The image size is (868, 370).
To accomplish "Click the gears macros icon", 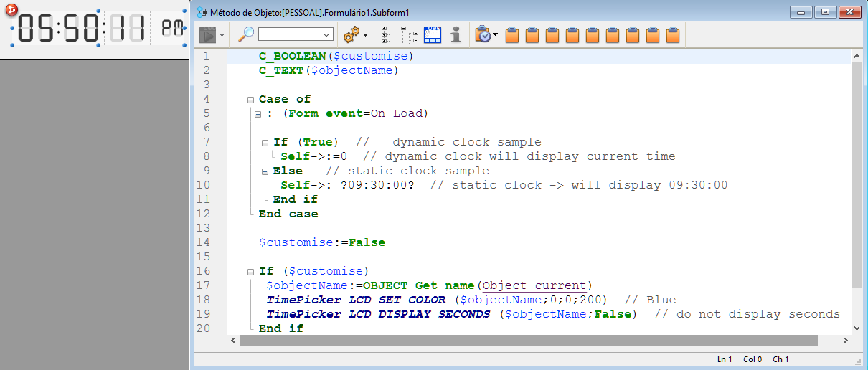I will [x=351, y=34].
